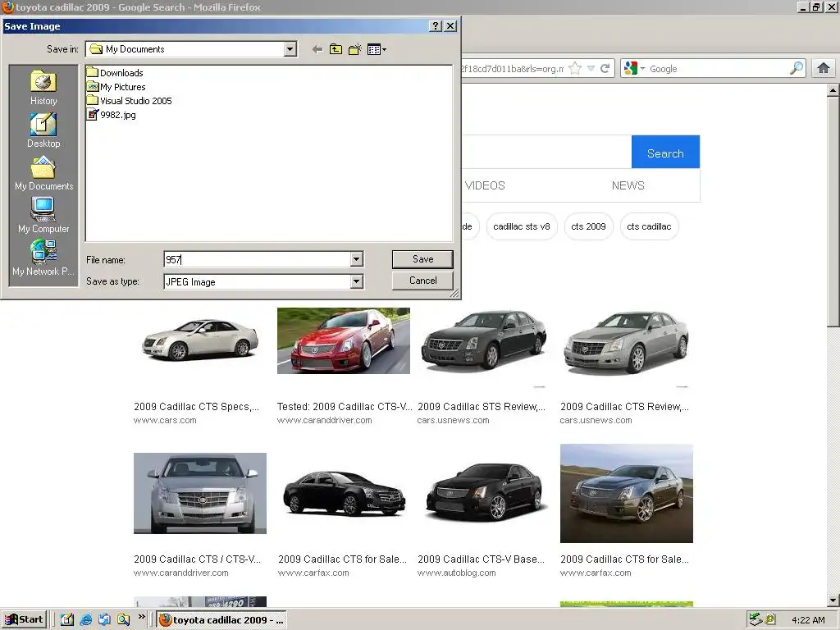This screenshot has height=630, width=840.
Task: Open the 2009 Cadillac STS Review link
Action: tap(481, 407)
